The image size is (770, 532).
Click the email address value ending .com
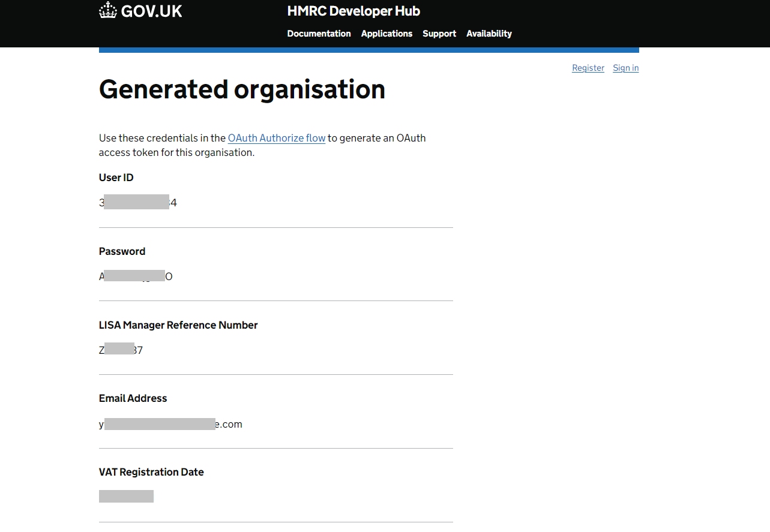point(170,424)
